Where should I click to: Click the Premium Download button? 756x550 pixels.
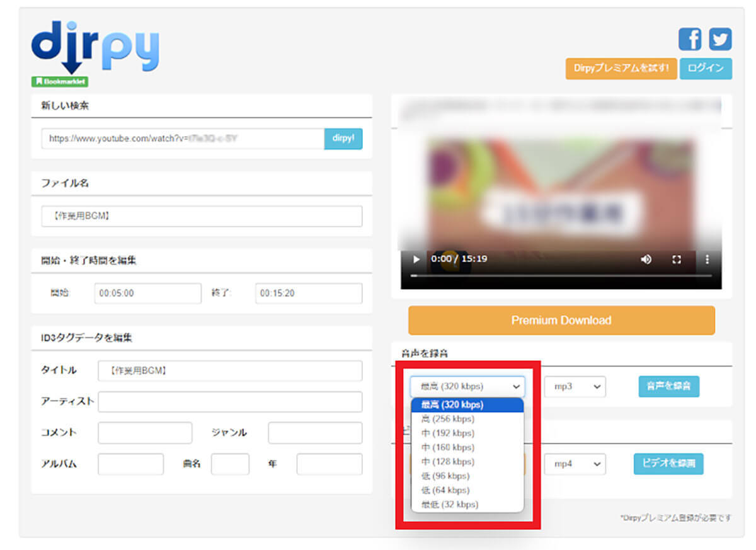coord(561,320)
